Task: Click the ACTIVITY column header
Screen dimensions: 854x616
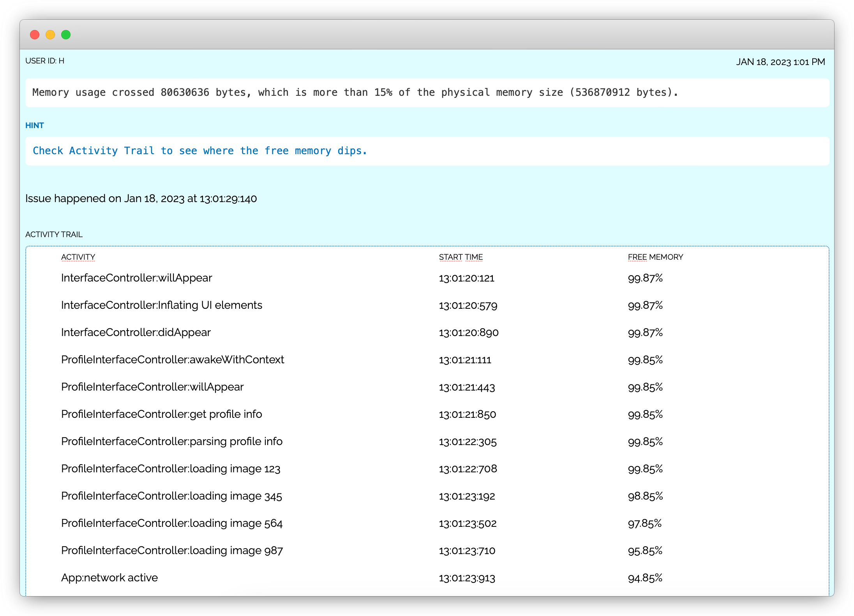Action: tap(78, 257)
